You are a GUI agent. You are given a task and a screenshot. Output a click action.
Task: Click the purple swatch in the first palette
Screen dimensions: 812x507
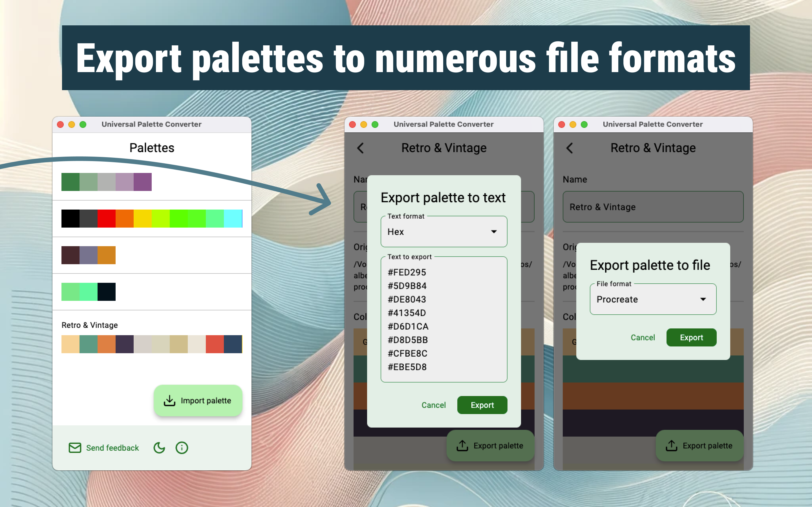143,182
